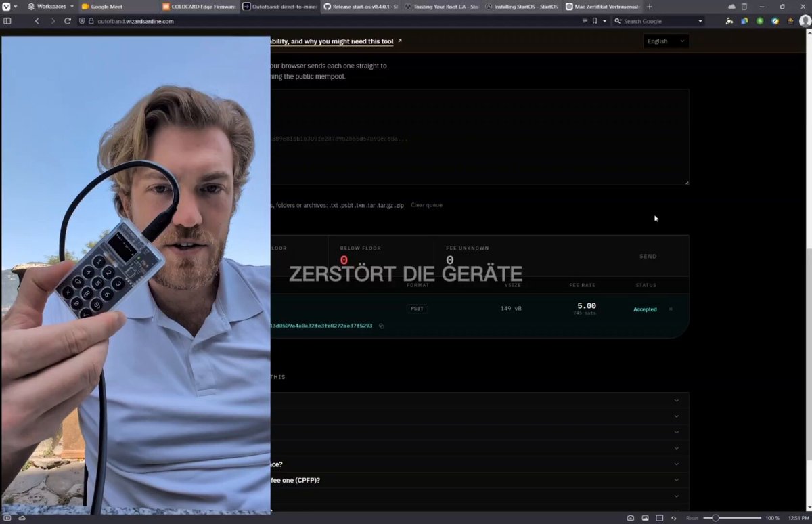The width and height of the screenshot is (812, 524).
Task: Switch to the COLDCARD Edge Firmware tab
Action: [200, 7]
